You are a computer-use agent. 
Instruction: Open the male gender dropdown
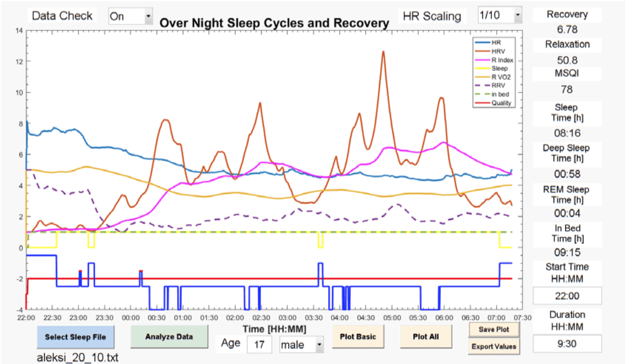click(301, 345)
